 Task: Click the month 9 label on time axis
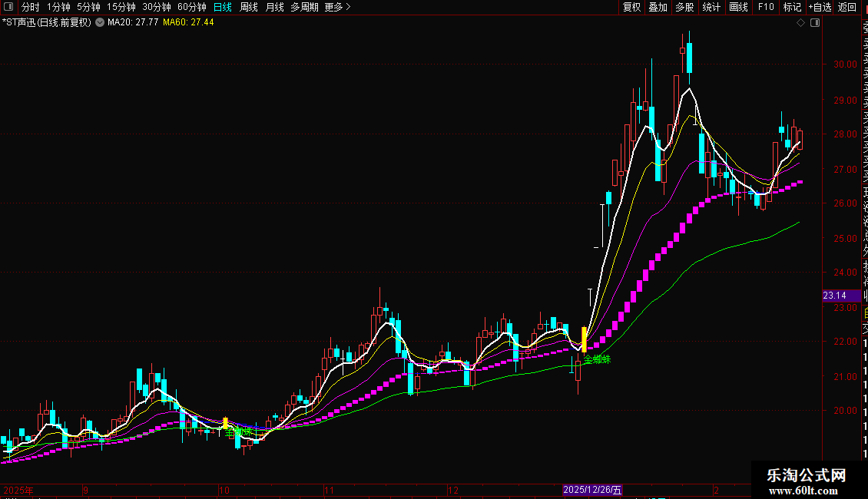[85, 490]
